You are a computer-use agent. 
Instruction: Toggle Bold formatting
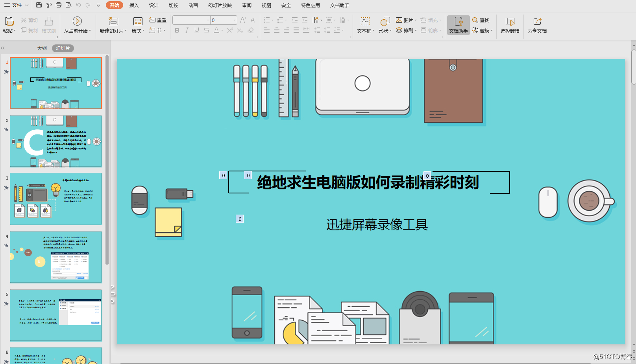pos(177,30)
